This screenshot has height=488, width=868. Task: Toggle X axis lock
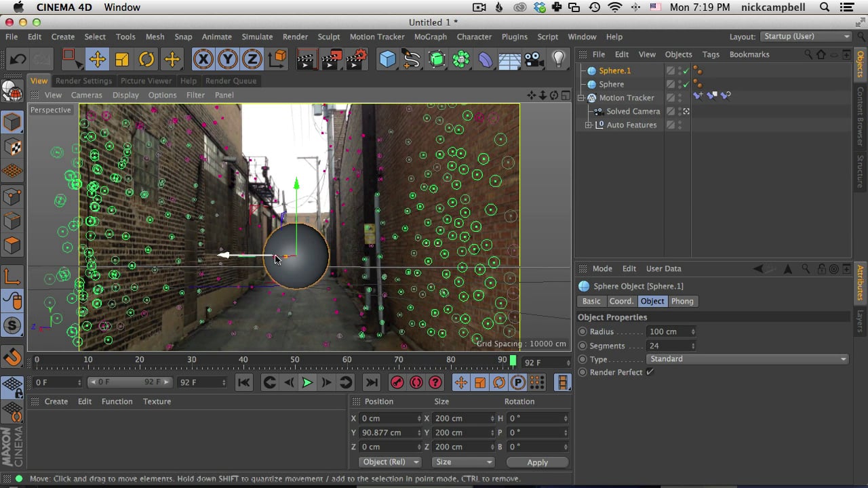[203, 60]
